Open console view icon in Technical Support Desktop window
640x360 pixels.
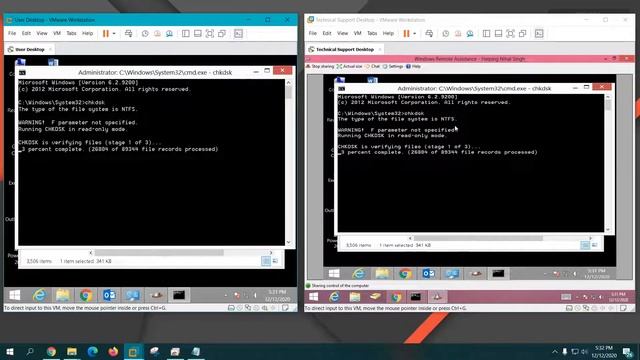(x=539, y=33)
